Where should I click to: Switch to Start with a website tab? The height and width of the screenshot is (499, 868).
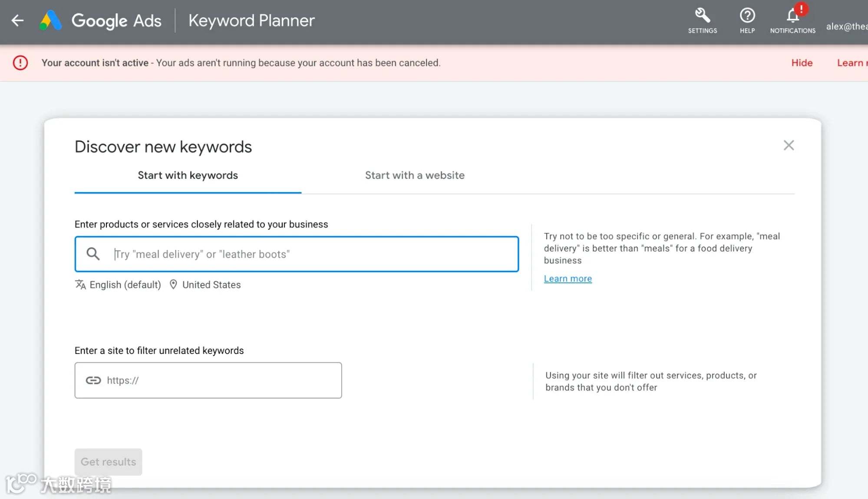tap(415, 175)
